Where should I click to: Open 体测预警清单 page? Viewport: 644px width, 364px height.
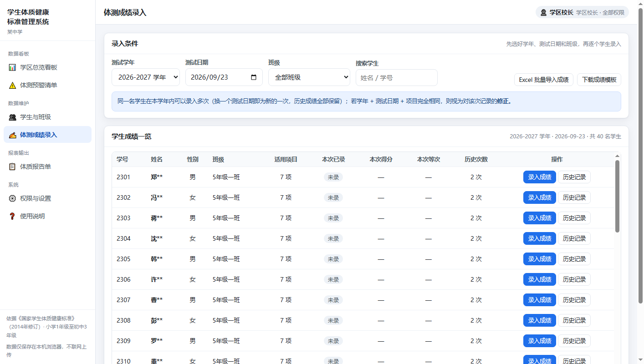click(x=47, y=85)
